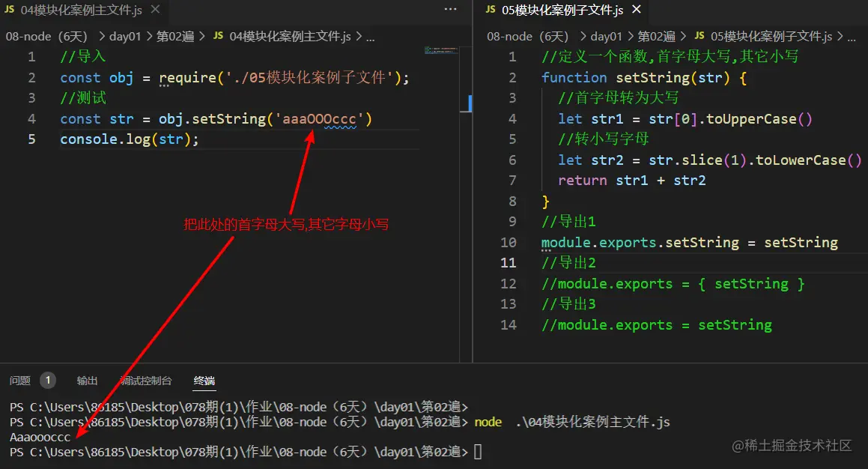Image resolution: width=868 pixels, height=469 pixels.
Task: Click the JS file icon on 05 tab
Action: pyautogui.click(x=491, y=10)
